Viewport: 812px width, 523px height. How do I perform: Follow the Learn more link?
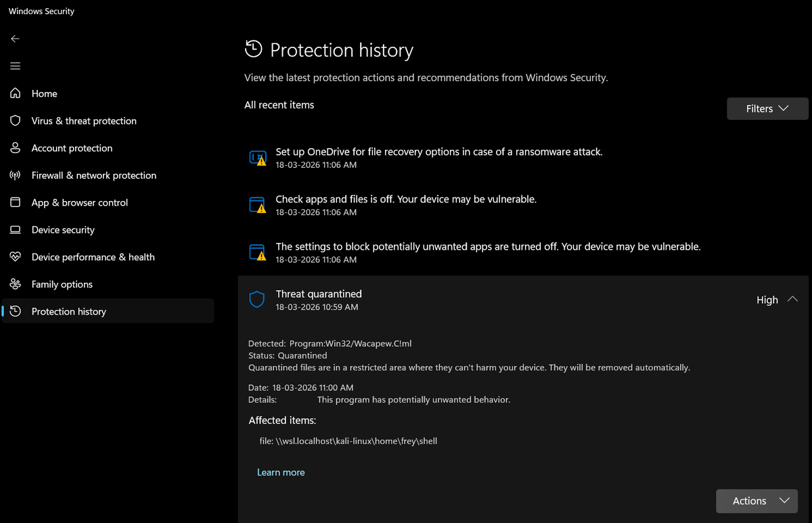(281, 472)
